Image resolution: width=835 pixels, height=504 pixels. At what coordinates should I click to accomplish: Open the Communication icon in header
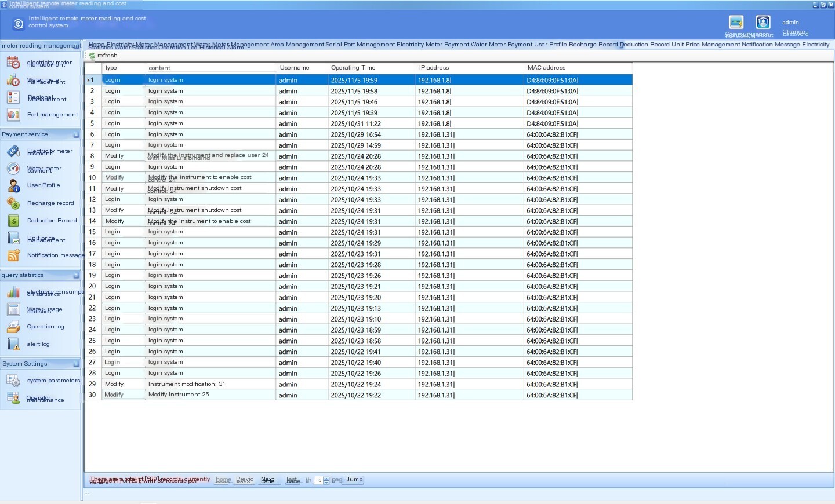click(736, 23)
